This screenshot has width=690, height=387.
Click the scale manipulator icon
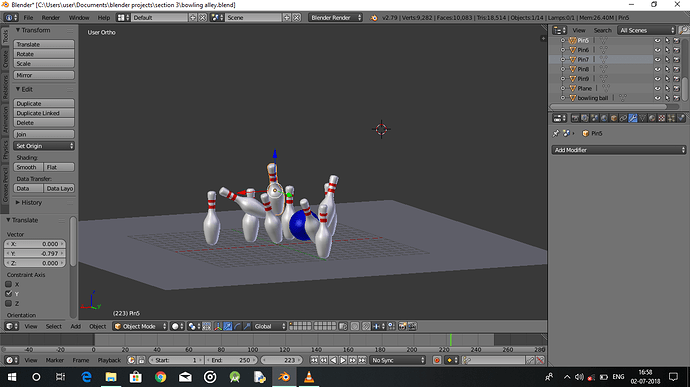247,326
